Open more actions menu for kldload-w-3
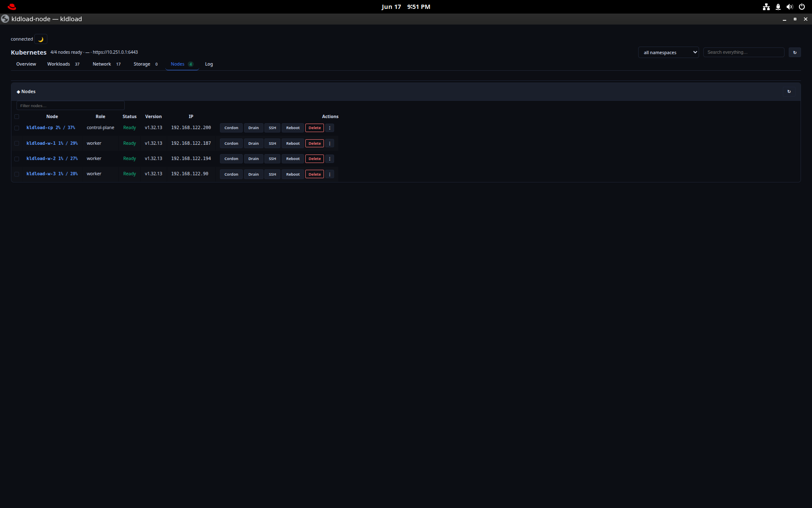Screen dimensions: 812x508 click(329, 174)
